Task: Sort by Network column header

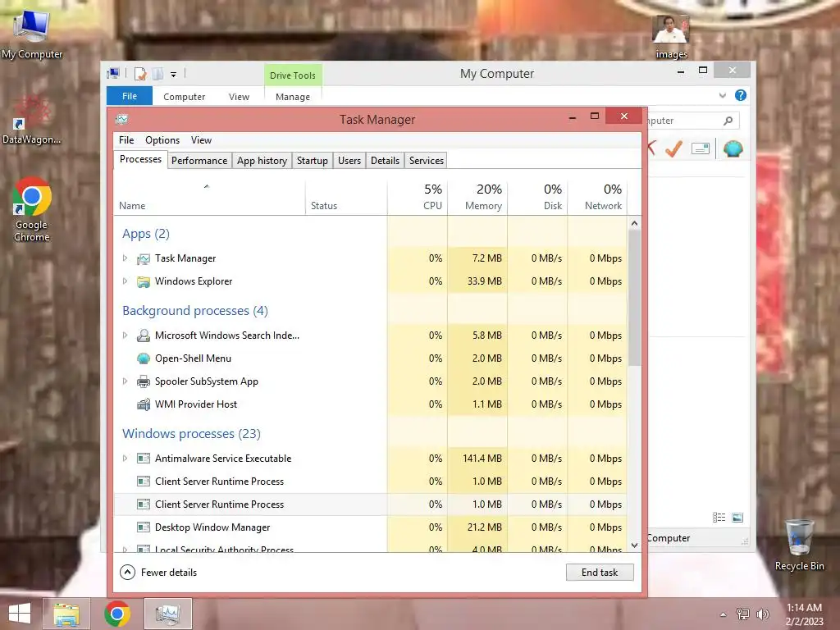Action: [x=597, y=197]
